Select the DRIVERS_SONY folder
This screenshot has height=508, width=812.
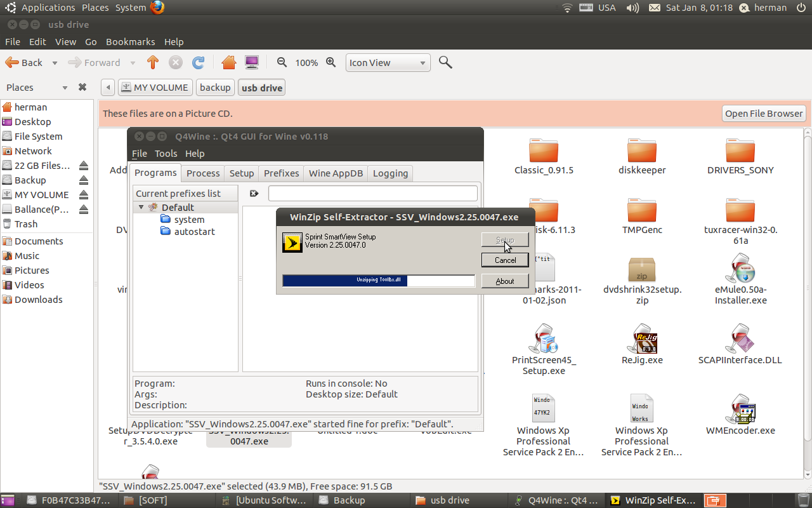(740, 156)
